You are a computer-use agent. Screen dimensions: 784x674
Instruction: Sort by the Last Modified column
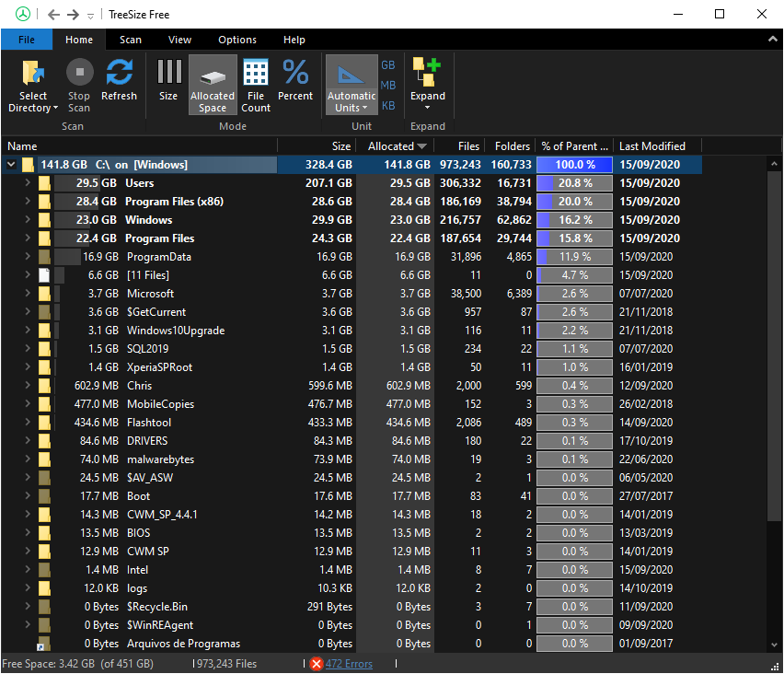pyautogui.click(x=657, y=146)
